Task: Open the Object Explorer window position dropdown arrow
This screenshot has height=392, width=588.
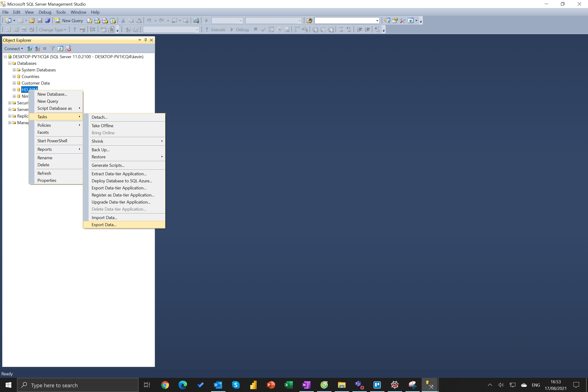Action: [x=139, y=40]
